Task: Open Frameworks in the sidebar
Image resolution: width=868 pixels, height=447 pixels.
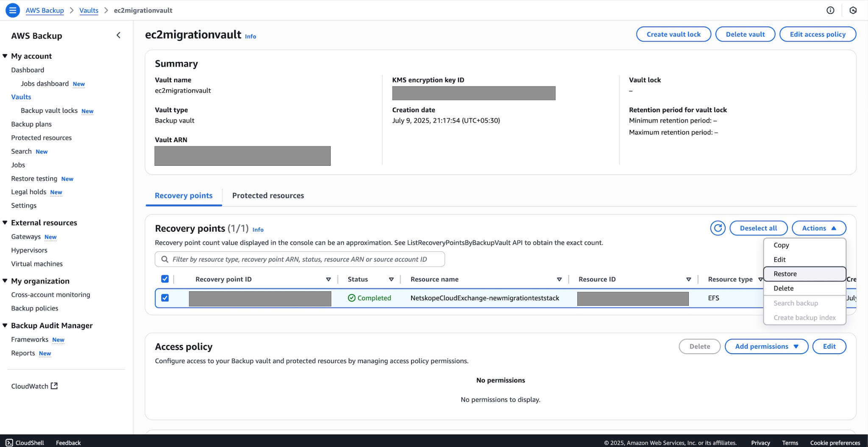Action: pyautogui.click(x=30, y=339)
